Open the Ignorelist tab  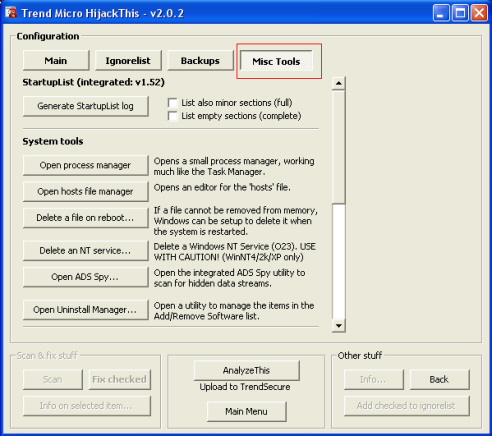[x=128, y=60]
